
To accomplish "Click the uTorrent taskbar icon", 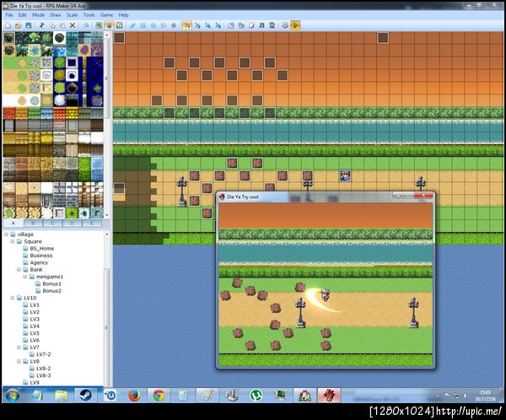I will pyautogui.click(x=256, y=396).
